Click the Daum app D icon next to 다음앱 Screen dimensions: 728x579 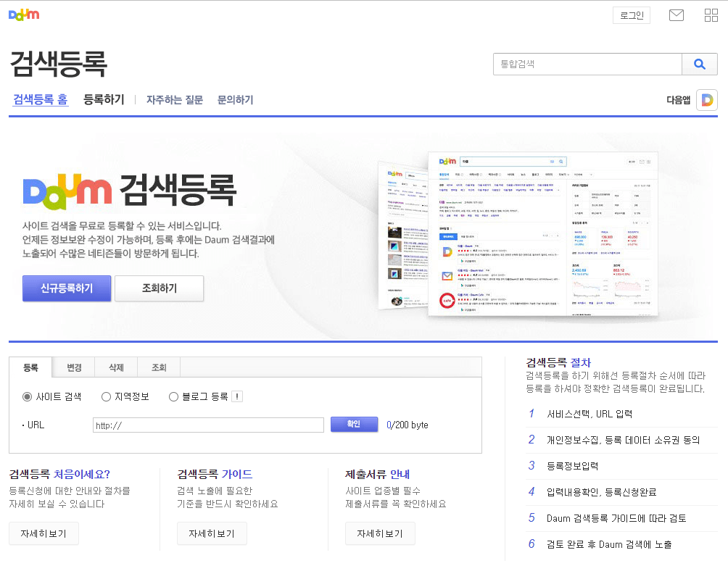point(706,99)
